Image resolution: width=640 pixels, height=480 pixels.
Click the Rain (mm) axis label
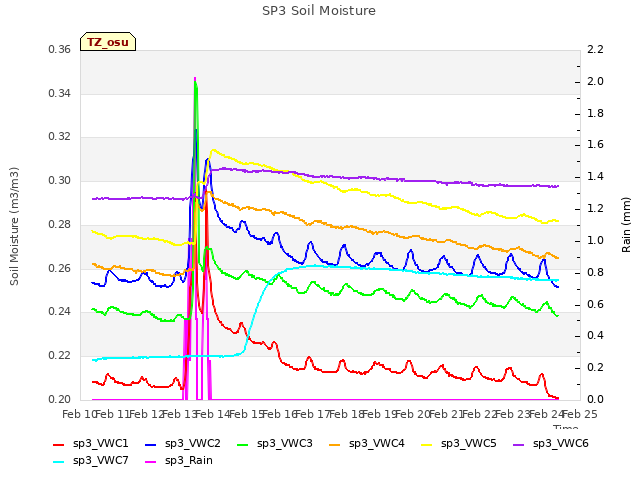626,225
